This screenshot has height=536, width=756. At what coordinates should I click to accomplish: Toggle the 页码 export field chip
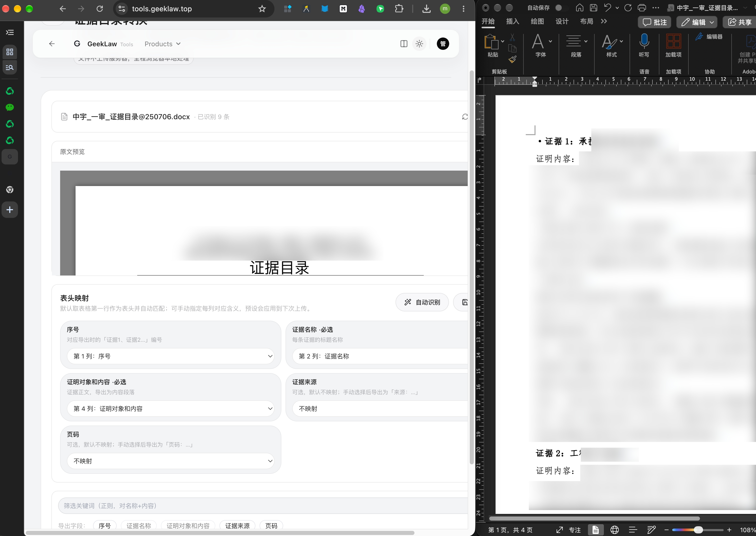coord(271,525)
